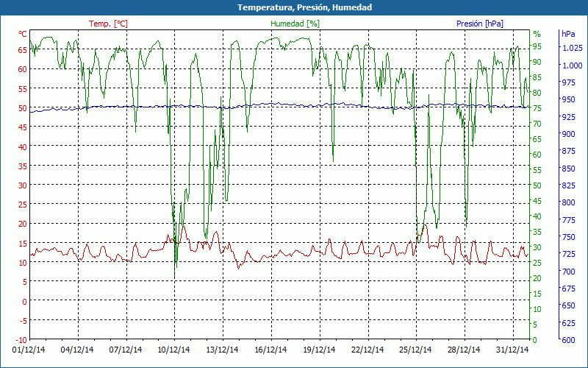
Task: Click "95" on the green humidity axis
Action: pos(537,46)
